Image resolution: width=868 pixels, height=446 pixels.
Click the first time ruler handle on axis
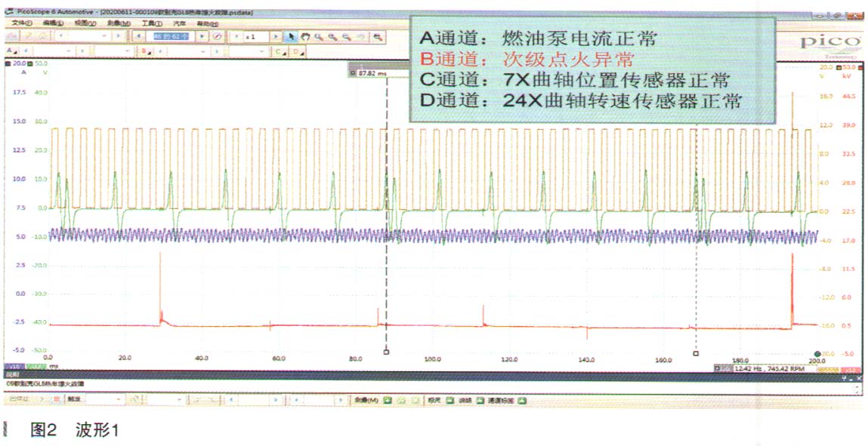pos(387,352)
